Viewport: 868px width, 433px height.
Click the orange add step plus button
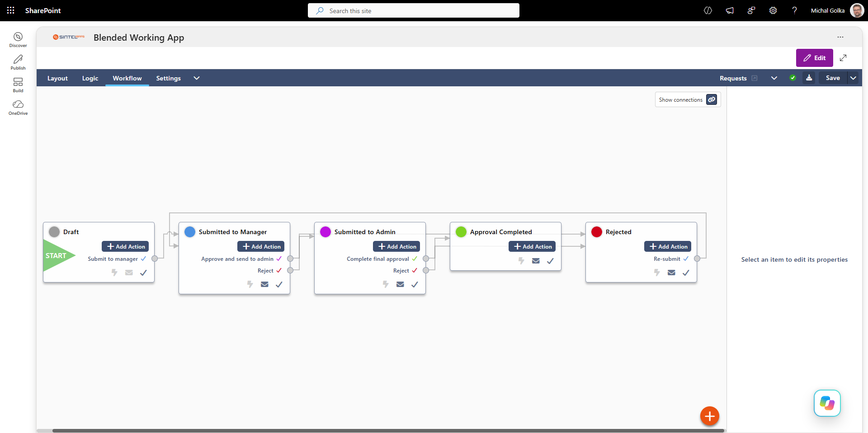coord(710,416)
